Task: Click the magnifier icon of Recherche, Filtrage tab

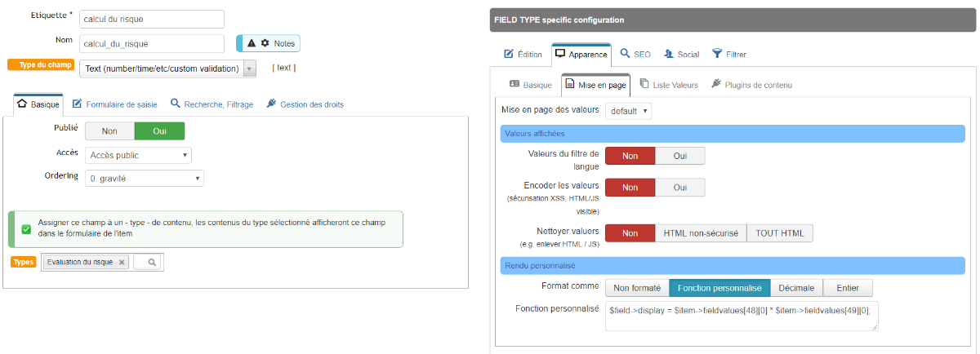Action: [176, 104]
